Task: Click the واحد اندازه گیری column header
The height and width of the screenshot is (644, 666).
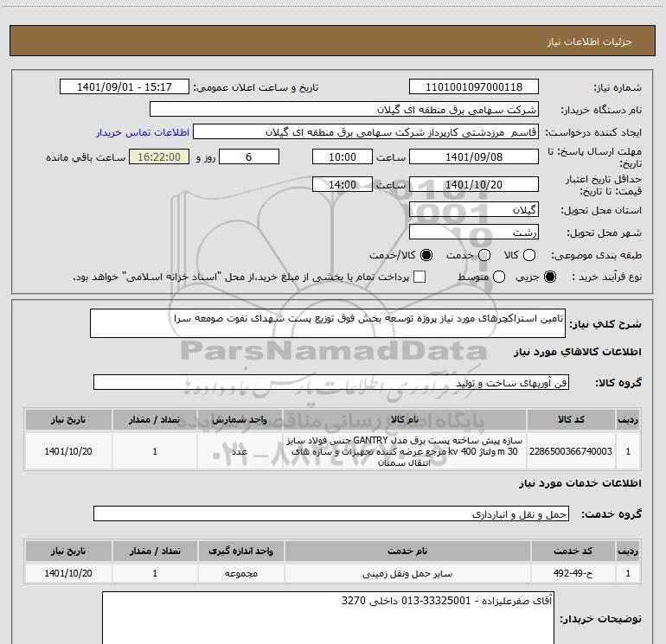Action: (240, 551)
